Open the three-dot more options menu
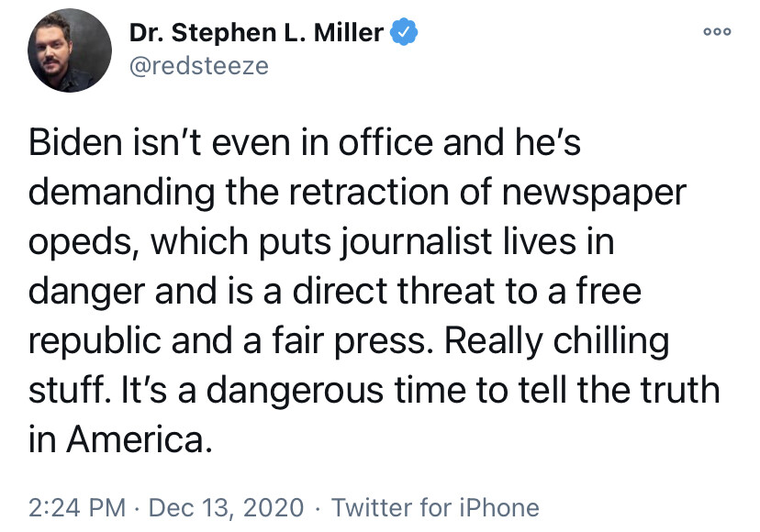Image resolution: width=760 pixels, height=532 pixels. (x=716, y=30)
